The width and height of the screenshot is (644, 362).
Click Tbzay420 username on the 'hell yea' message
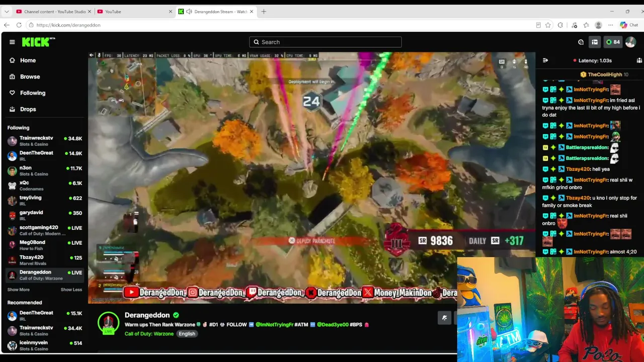(x=578, y=169)
